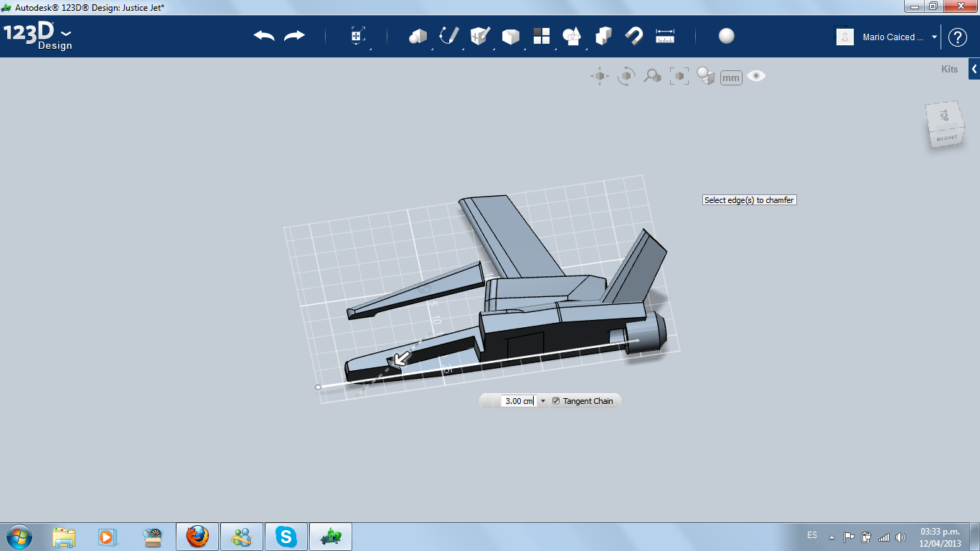Expand the Kits side panel arrow
The width and height of the screenshot is (980, 551).
coord(974,69)
